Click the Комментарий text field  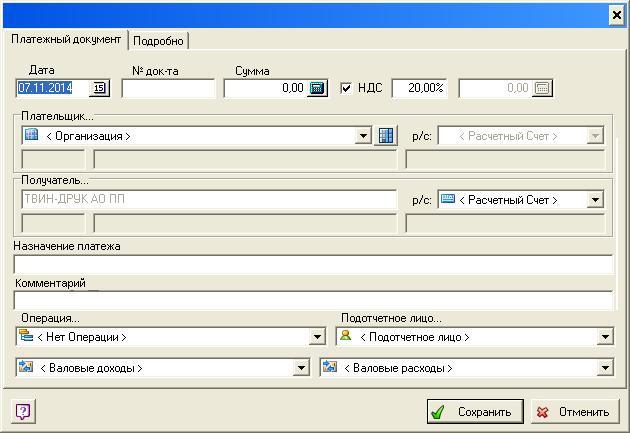click(313, 300)
